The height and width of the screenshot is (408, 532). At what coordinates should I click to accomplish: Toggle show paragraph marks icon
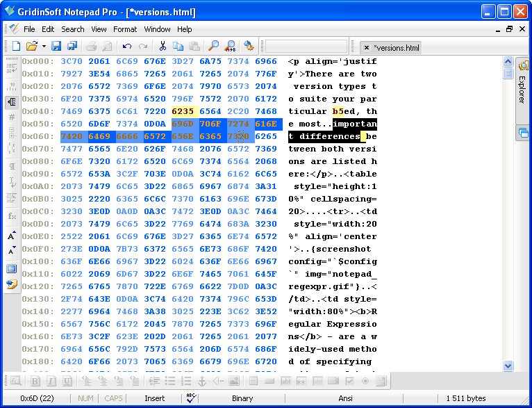point(12,167)
